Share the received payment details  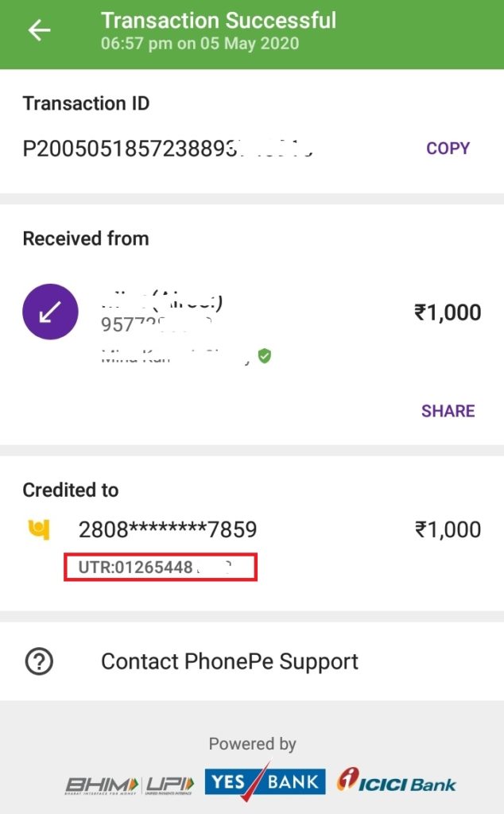448,411
